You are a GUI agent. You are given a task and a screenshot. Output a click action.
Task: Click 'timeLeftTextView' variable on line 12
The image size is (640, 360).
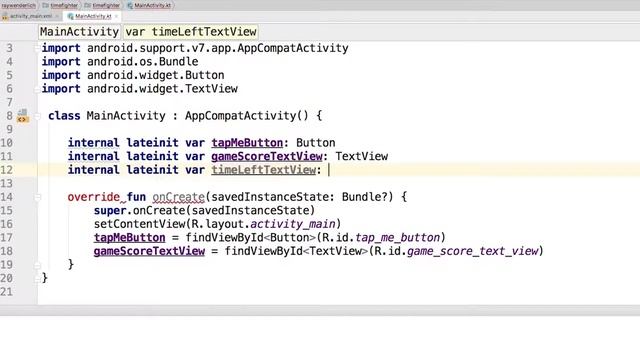[x=263, y=170]
